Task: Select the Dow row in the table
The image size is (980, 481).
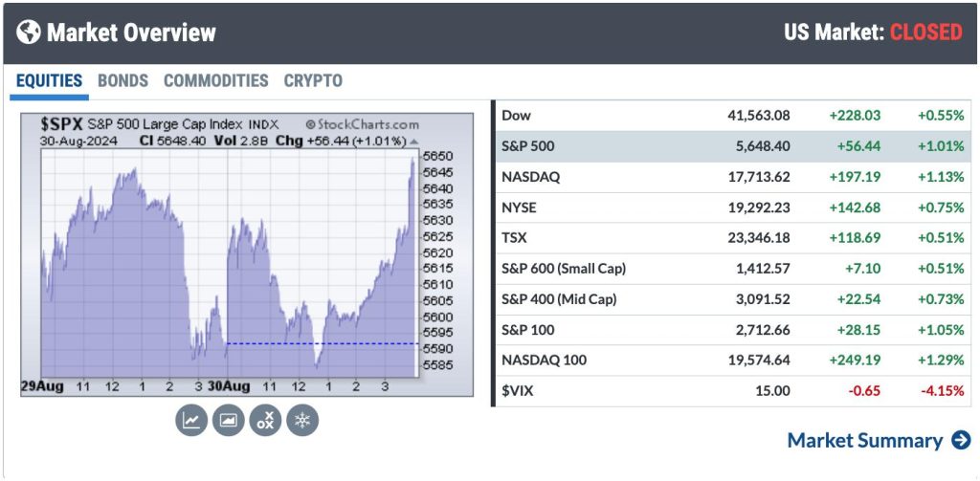Action: [731, 116]
